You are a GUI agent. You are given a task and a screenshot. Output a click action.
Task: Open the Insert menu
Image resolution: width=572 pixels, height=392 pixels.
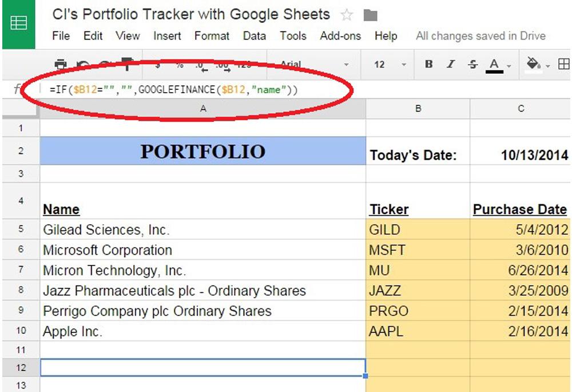pyautogui.click(x=167, y=36)
